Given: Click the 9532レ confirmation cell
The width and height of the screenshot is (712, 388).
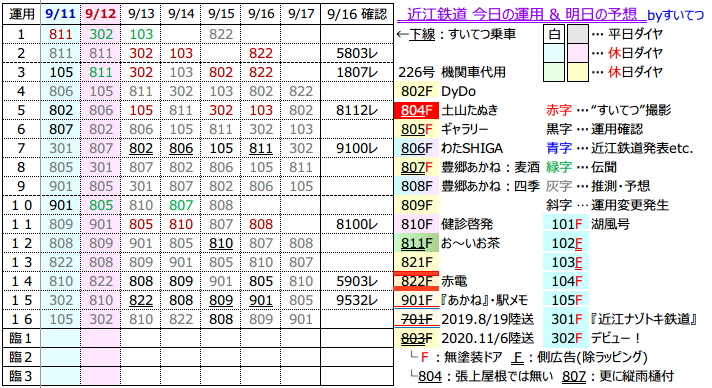Looking at the screenshot, I should pos(357,300).
